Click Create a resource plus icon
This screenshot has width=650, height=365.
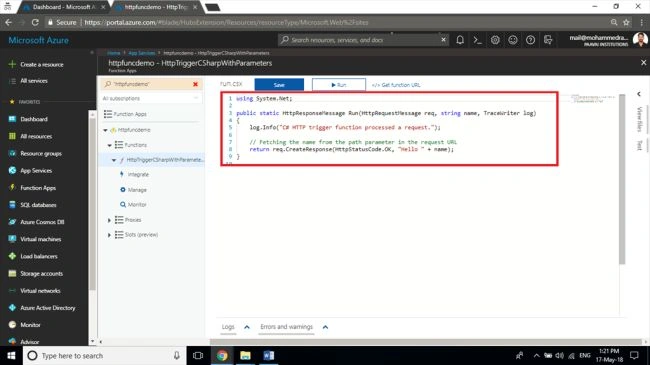pyautogui.click(x=12, y=64)
